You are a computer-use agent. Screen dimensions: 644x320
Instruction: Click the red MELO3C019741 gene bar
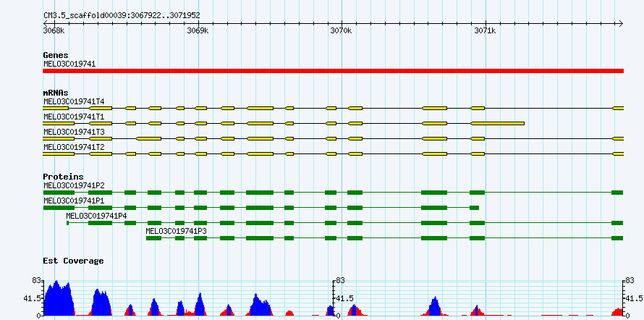(x=333, y=71)
